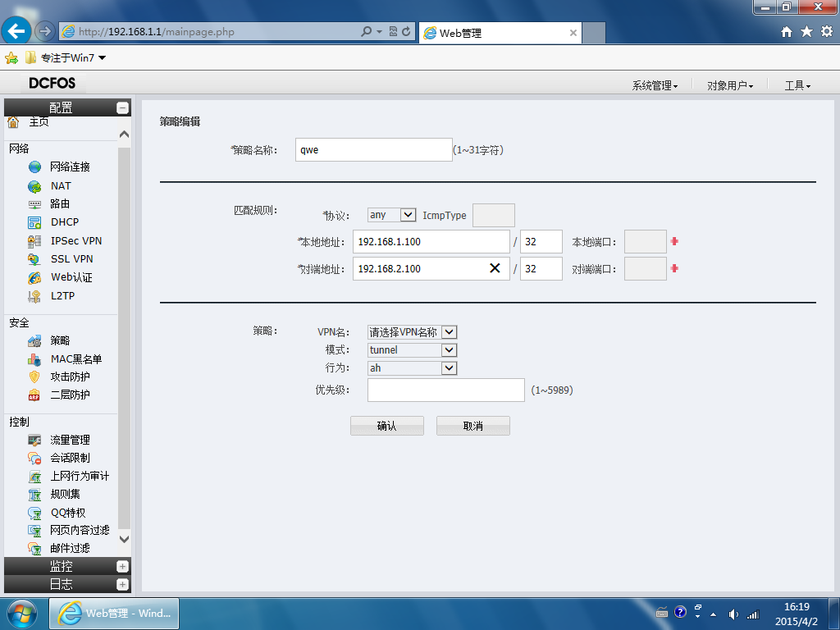Viewport: 840px width, 630px height.
Task: Open a new browser tab
Action: pyautogui.click(x=594, y=33)
